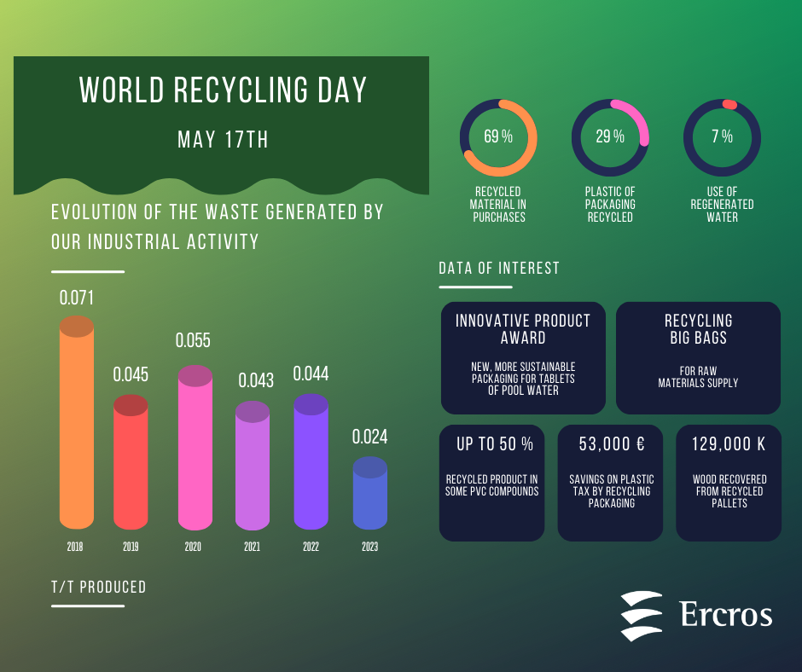Viewport: 802px width, 672px height.
Task: Select the pink 2020 bar
Action: (195, 448)
